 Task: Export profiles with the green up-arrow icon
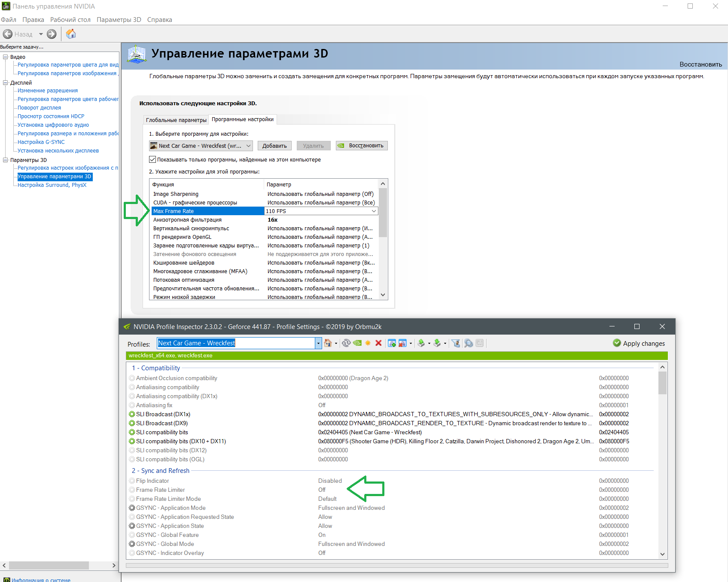(x=421, y=343)
